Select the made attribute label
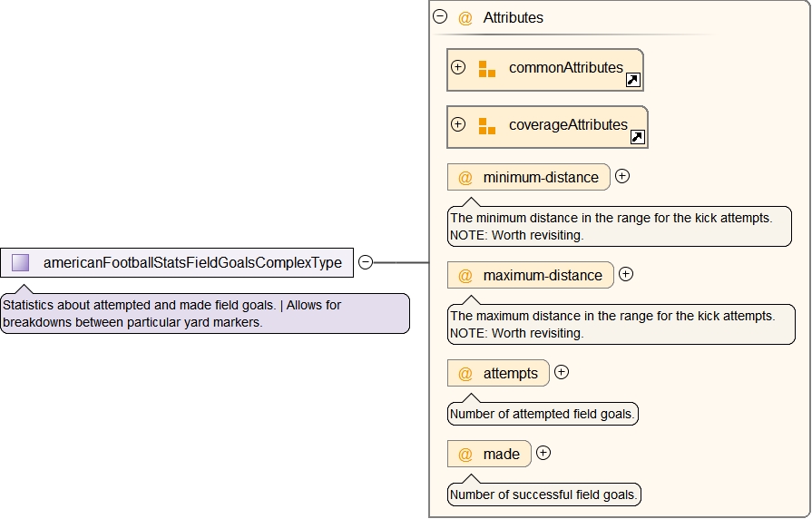This screenshot has width=812, height=519. click(501, 454)
